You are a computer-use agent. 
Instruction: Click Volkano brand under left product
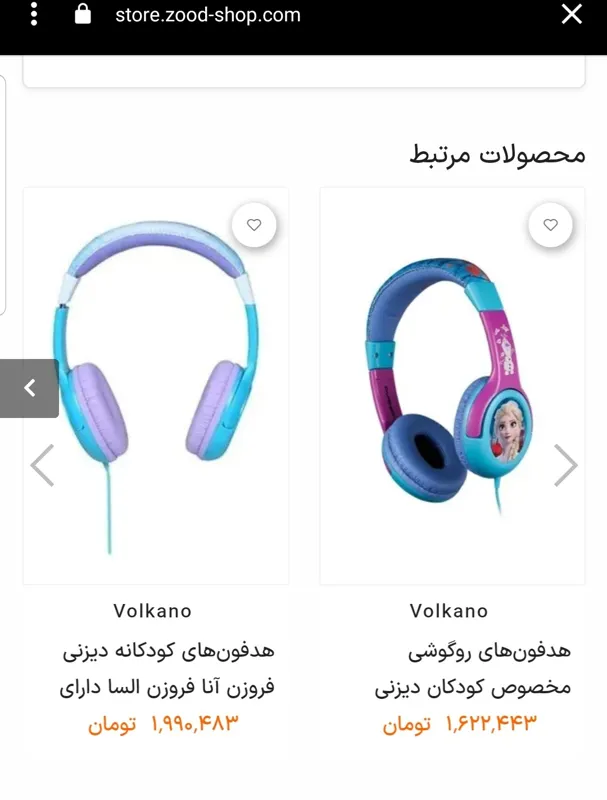[x=153, y=611]
